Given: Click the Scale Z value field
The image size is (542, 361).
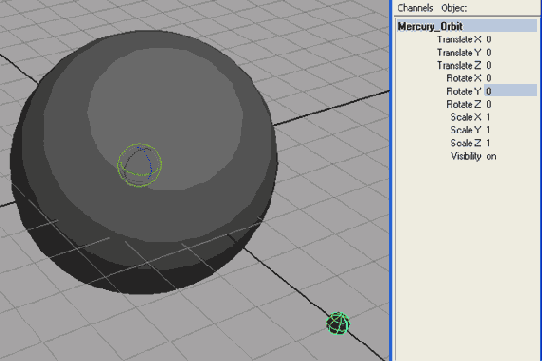Looking at the screenshot, I should pos(511,143).
